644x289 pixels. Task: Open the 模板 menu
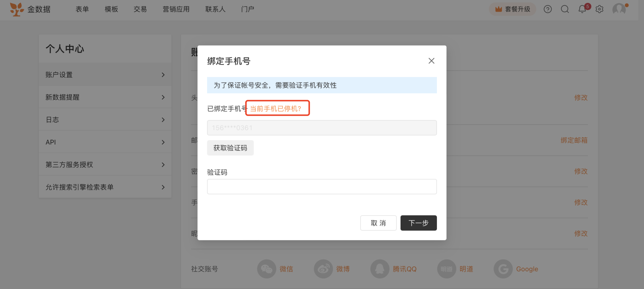[111, 9]
